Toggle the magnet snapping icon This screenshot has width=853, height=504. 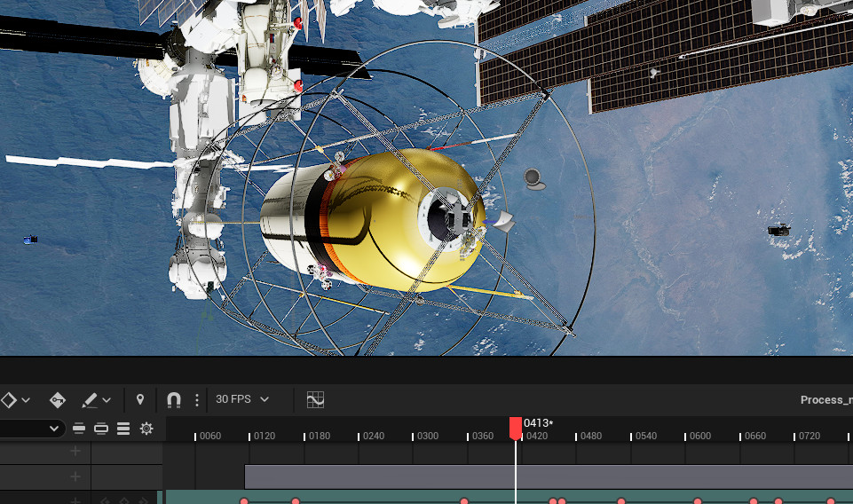(x=174, y=400)
